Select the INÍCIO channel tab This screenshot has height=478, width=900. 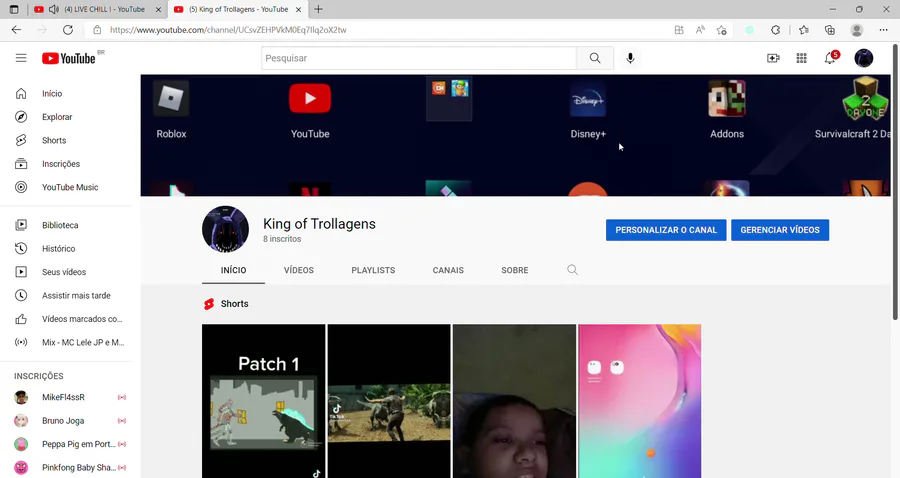(234, 270)
